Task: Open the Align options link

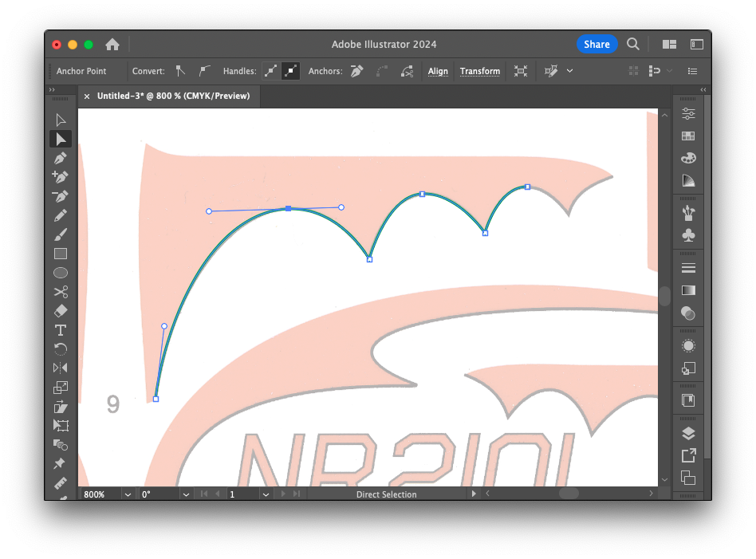Action: click(438, 71)
